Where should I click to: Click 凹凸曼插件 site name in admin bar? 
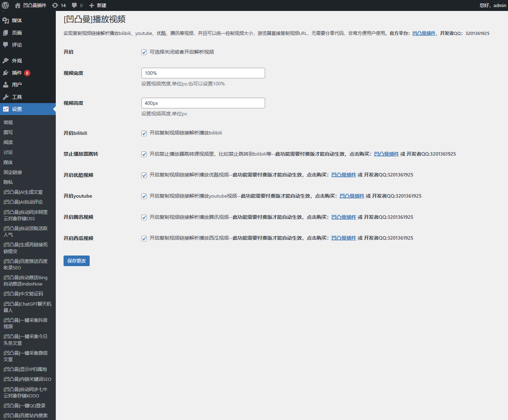(x=35, y=5)
